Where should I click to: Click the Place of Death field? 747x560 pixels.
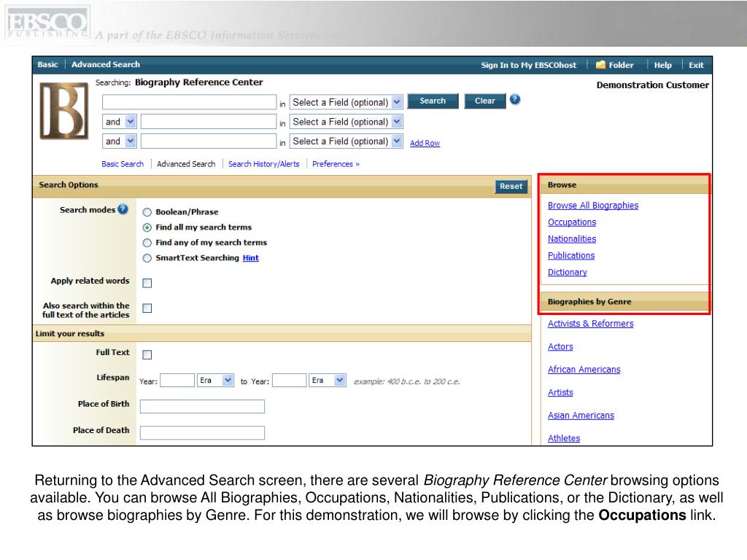click(x=202, y=433)
